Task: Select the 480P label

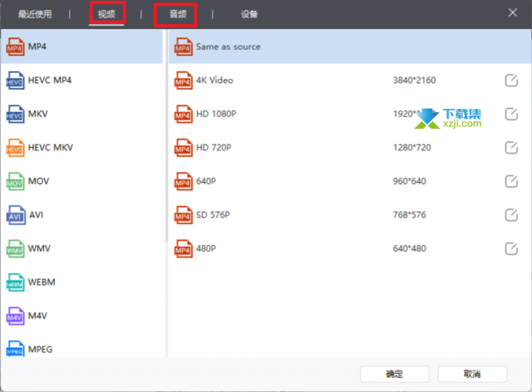Action: point(206,248)
